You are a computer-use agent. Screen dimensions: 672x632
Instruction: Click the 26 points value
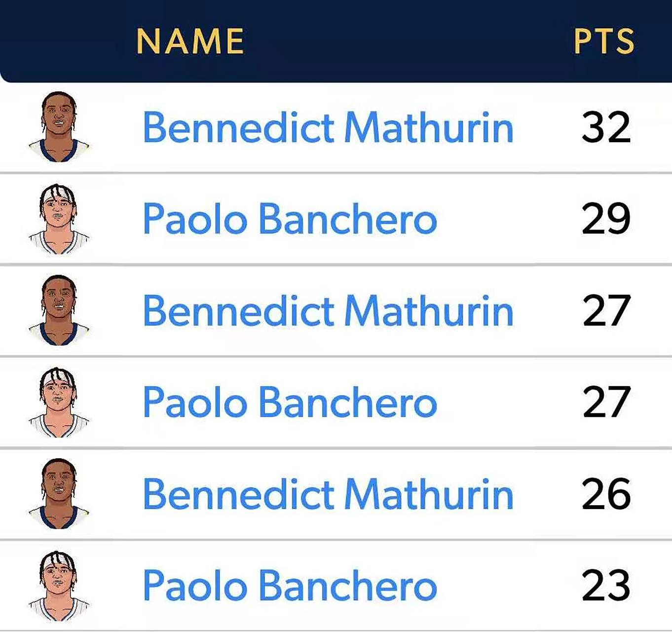[606, 494]
